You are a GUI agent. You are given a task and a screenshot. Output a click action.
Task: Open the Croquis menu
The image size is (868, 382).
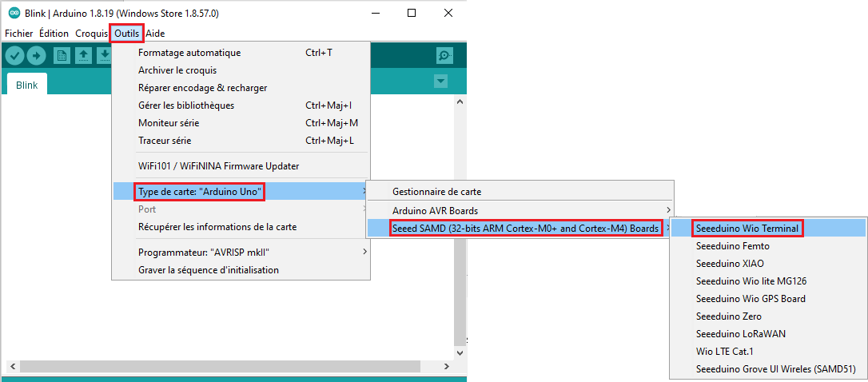point(91,34)
